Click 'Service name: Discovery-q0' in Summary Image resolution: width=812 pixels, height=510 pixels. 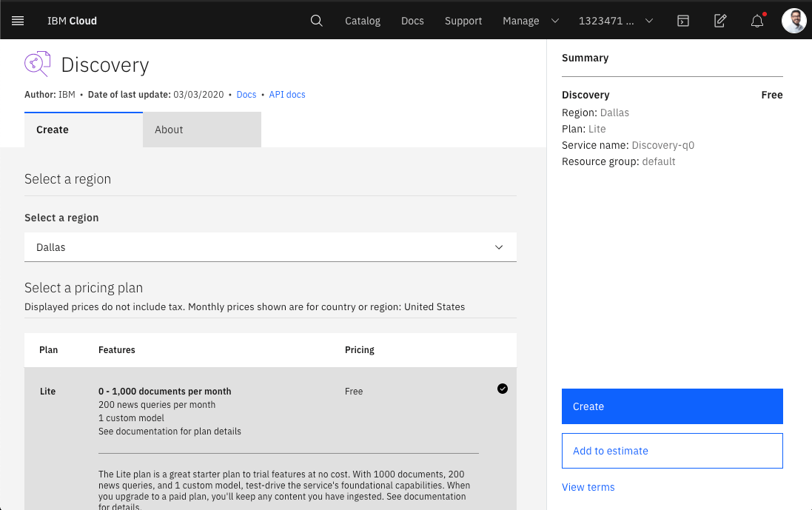[x=628, y=146]
